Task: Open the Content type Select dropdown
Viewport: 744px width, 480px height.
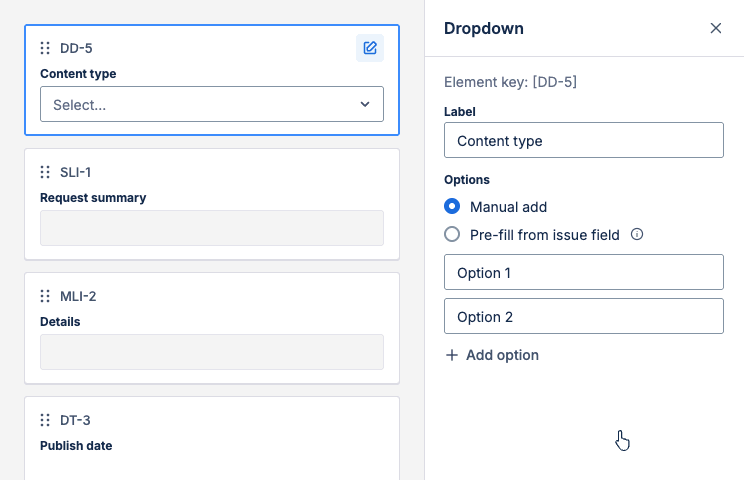Action: click(212, 104)
